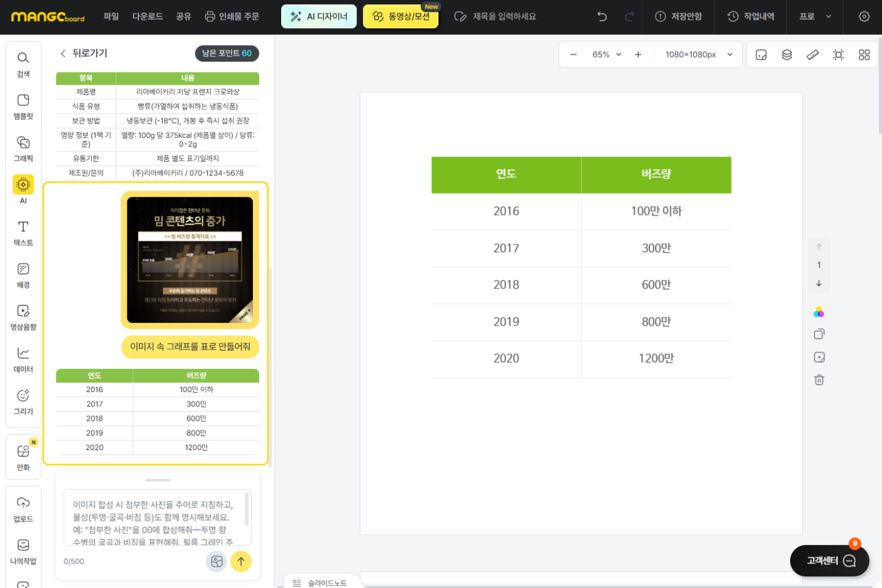The height and width of the screenshot is (588, 882).
Task: Click the ruler icon in the top toolbar
Action: 813,55
